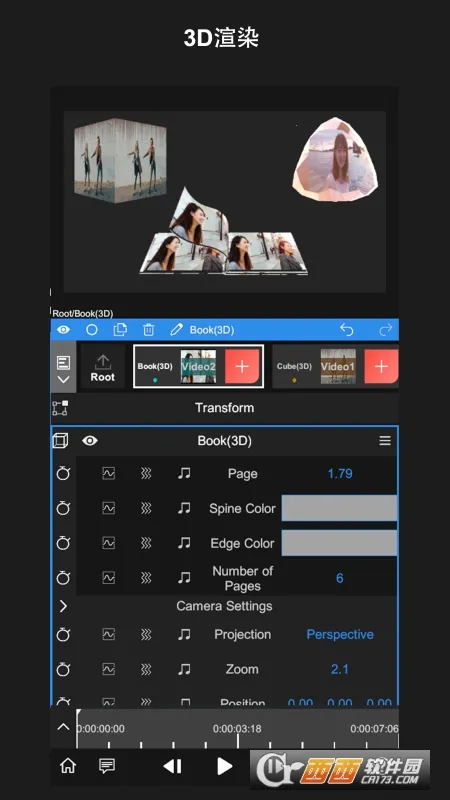This screenshot has width=450, height=800.
Task: Hide the Book(3D) effect with eye icon
Action: [x=90, y=441]
